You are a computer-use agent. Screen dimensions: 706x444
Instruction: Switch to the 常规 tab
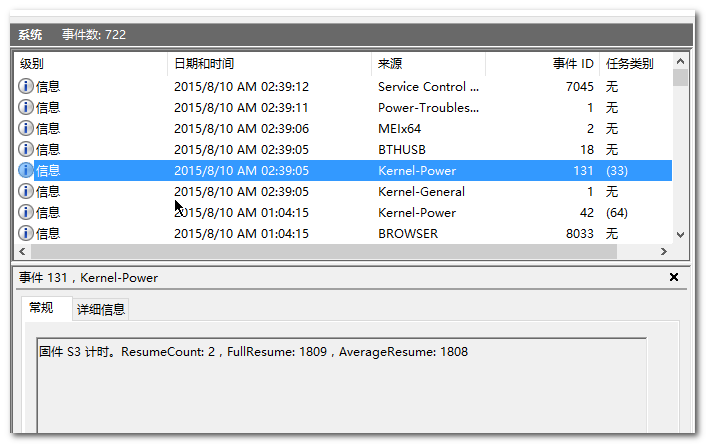(46, 308)
